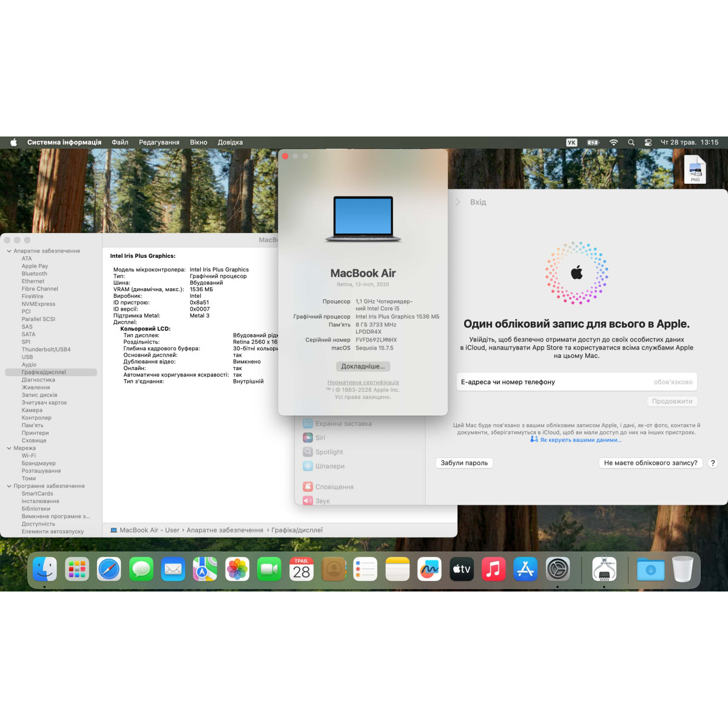The width and height of the screenshot is (728, 728).
Task: Click Wi-Fi status icon in menu bar
Action: tap(613, 143)
